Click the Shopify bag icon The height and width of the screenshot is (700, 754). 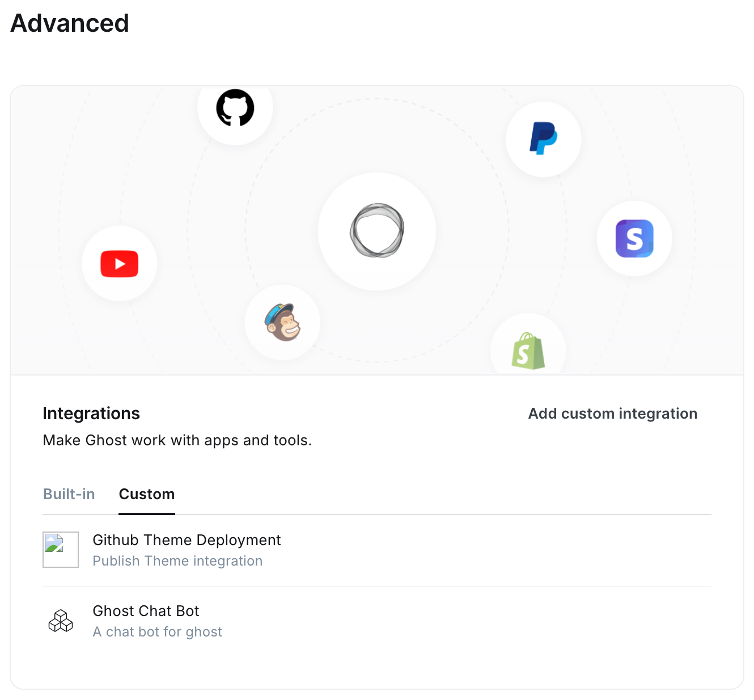[528, 351]
